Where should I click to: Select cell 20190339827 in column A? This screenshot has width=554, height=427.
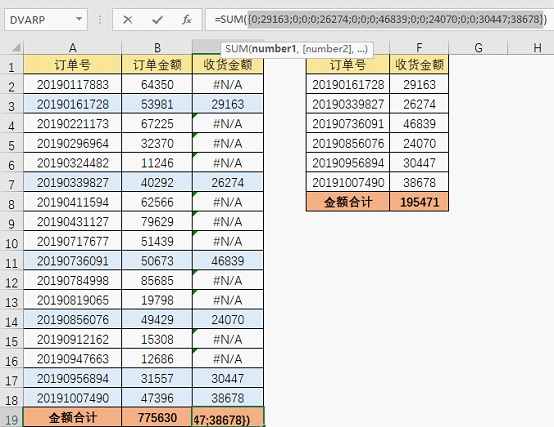[72, 182]
